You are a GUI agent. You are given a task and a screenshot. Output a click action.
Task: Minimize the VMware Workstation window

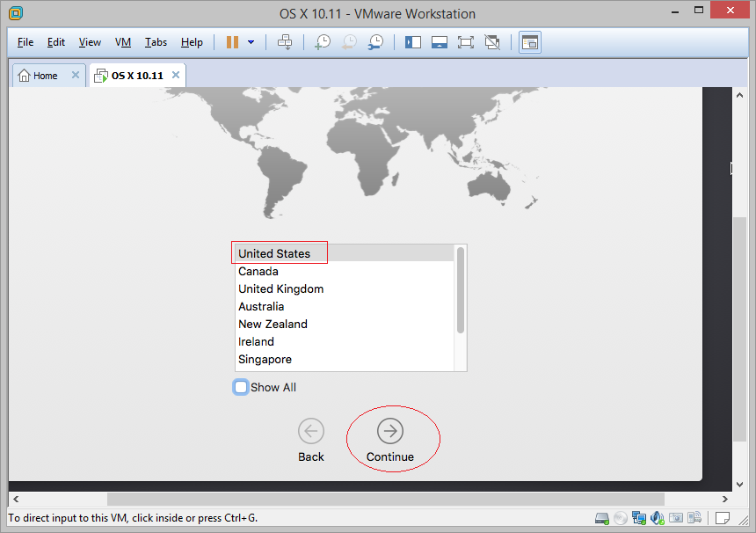click(x=675, y=11)
